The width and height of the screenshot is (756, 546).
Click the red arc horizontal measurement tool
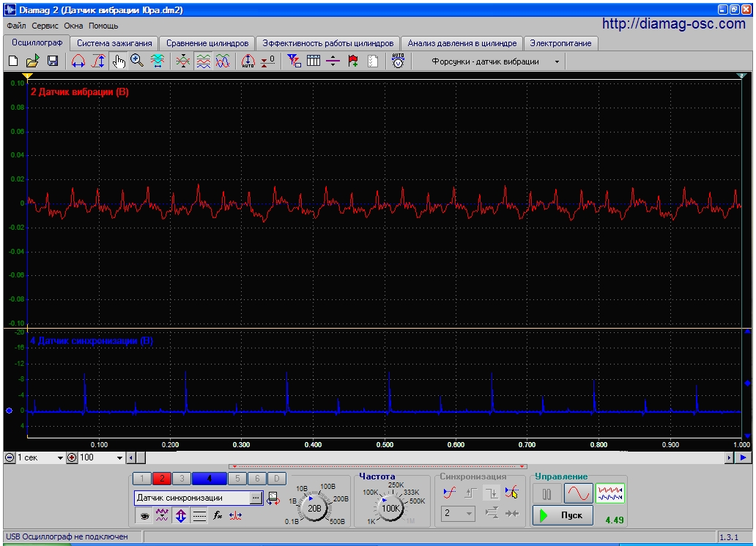[x=78, y=61]
